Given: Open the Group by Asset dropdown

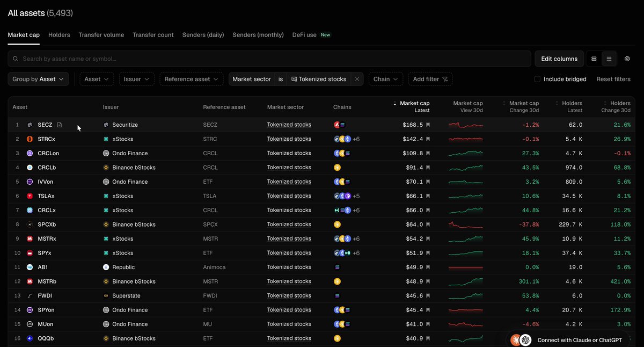Looking at the screenshot, I should [38, 79].
